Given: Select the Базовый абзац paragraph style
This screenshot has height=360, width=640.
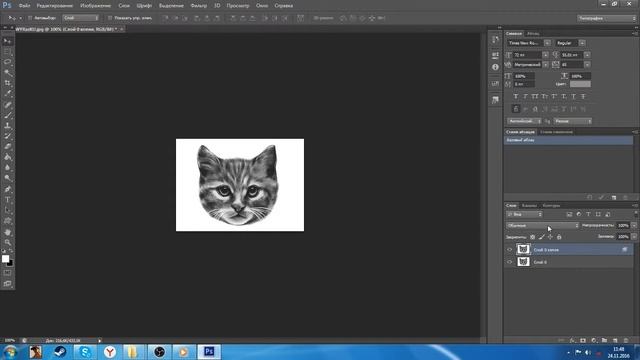Looking at the screenshot, I should coord(569,140).
